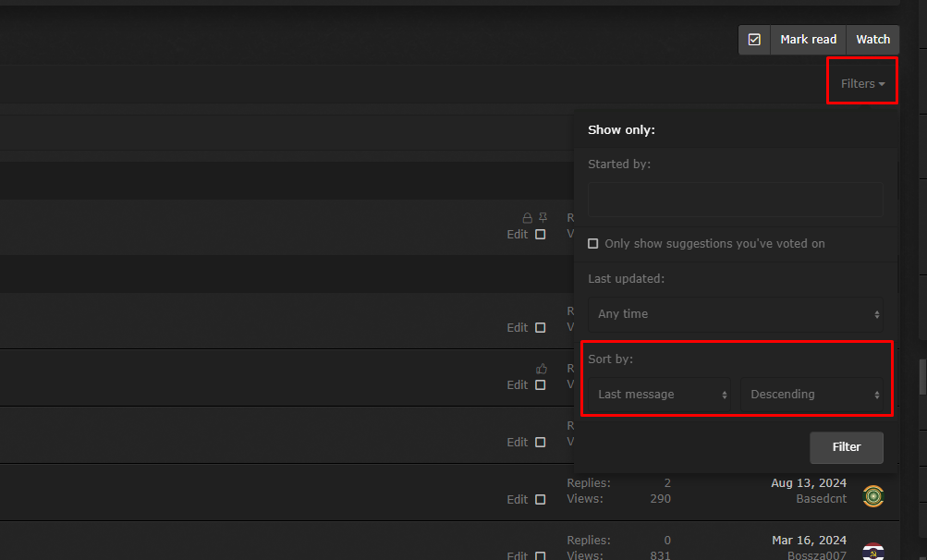Change the 'Descending' sort direction dropdown

coord(811,395)
